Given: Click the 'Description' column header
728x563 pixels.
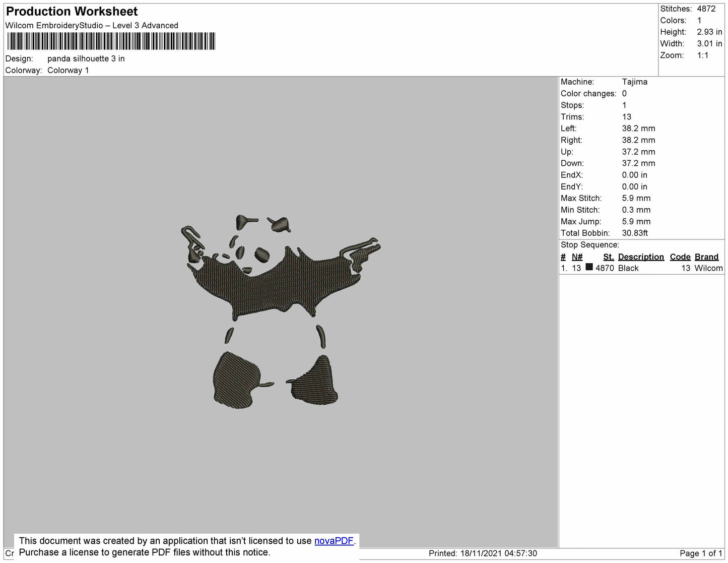Looking at the screenshot, I should (641, 257).
